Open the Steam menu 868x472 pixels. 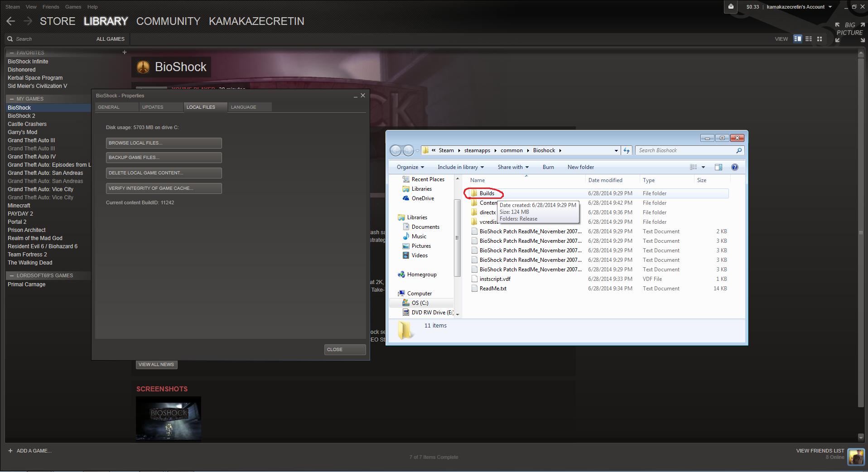click(x=13, y=7)
